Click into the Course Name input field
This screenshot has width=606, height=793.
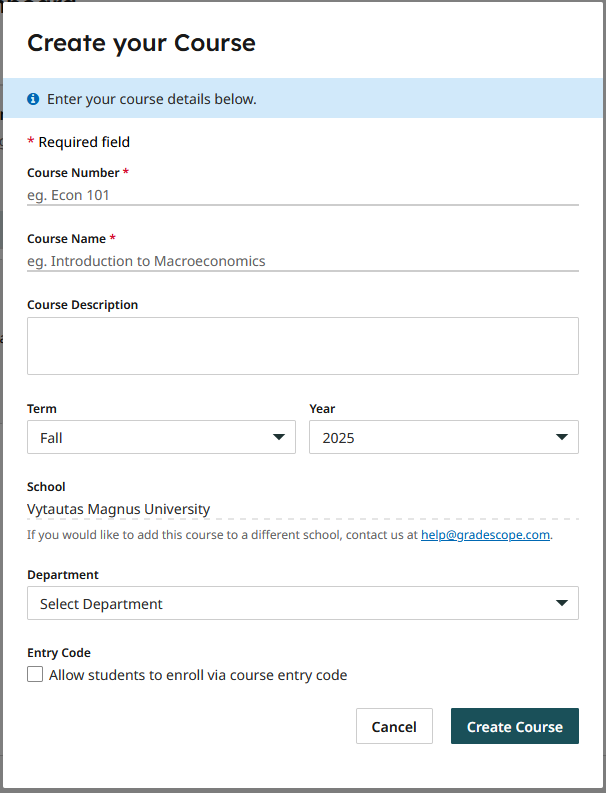(302, 261)
